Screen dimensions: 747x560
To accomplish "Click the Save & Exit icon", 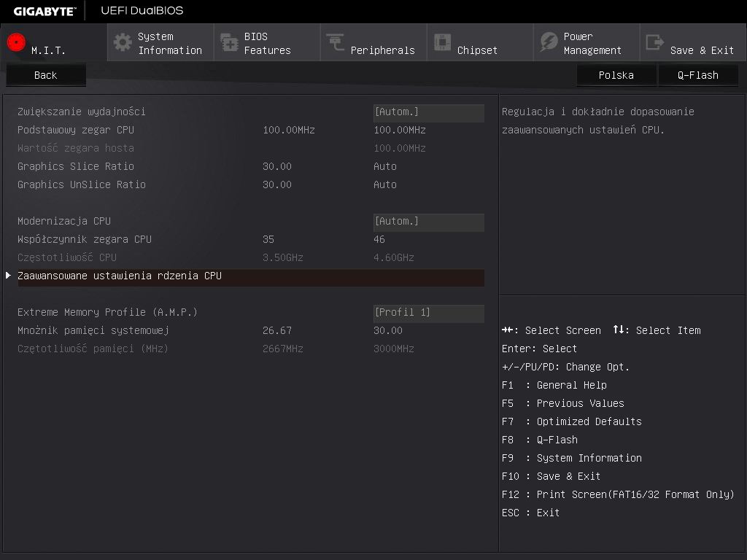I will [655, 42].
